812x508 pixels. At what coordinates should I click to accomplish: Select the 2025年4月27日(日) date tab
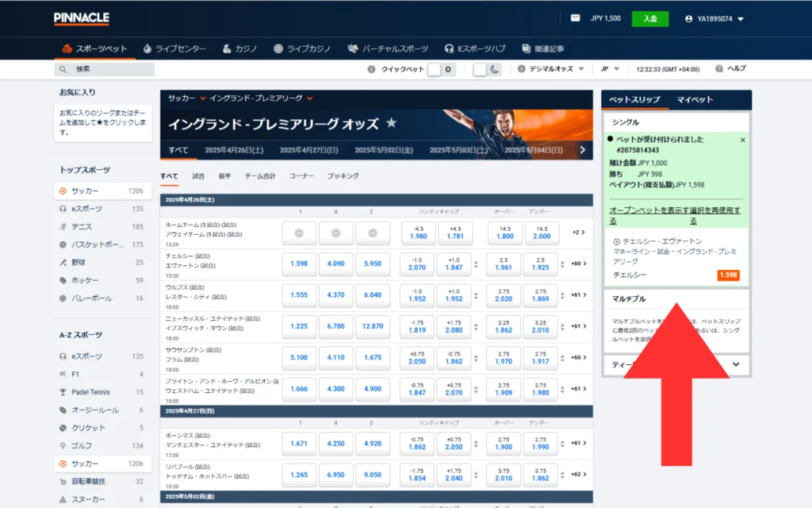click(308, 150)
